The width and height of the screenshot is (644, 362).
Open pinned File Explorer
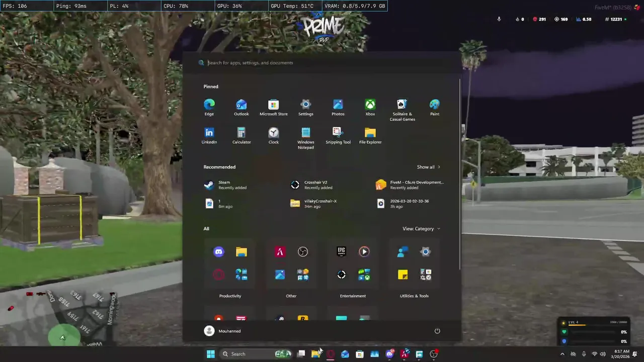[x=370, y=136]
